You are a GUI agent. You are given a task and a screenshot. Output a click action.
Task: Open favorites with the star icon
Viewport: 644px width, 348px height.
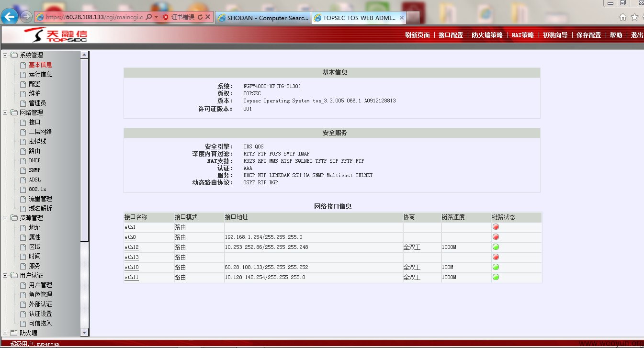[x=635, y=17]
